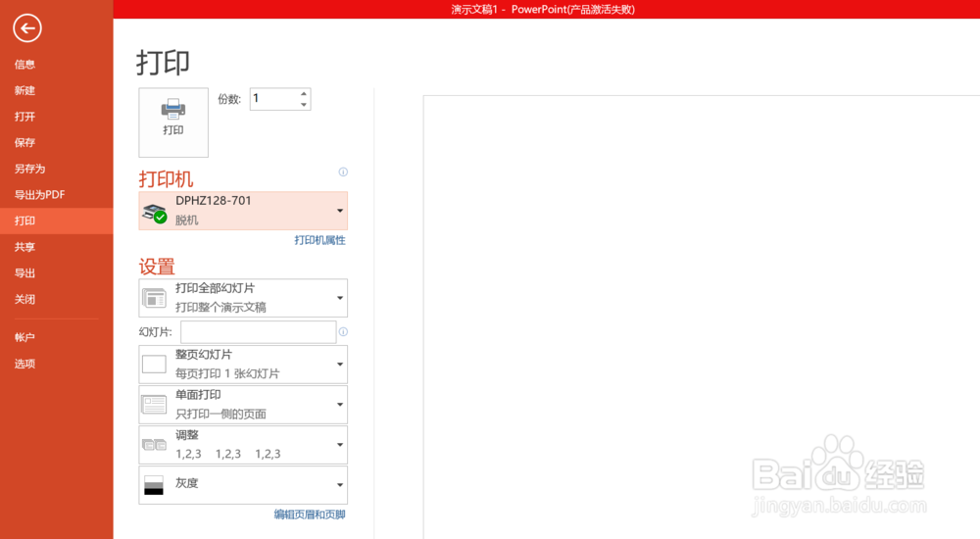Viewport: 980px width, 539px height.
Task: Increase copies with the up spinner arrow
Action: tap(304, 94)
